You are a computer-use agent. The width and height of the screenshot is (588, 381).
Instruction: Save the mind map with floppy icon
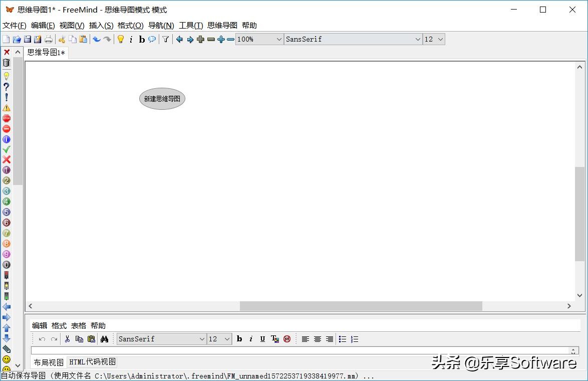[28, 40]
